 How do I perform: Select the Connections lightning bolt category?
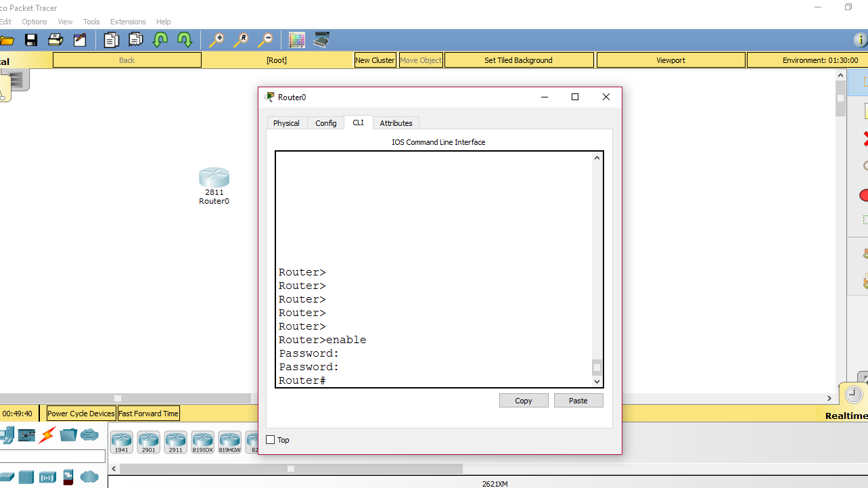45,435
